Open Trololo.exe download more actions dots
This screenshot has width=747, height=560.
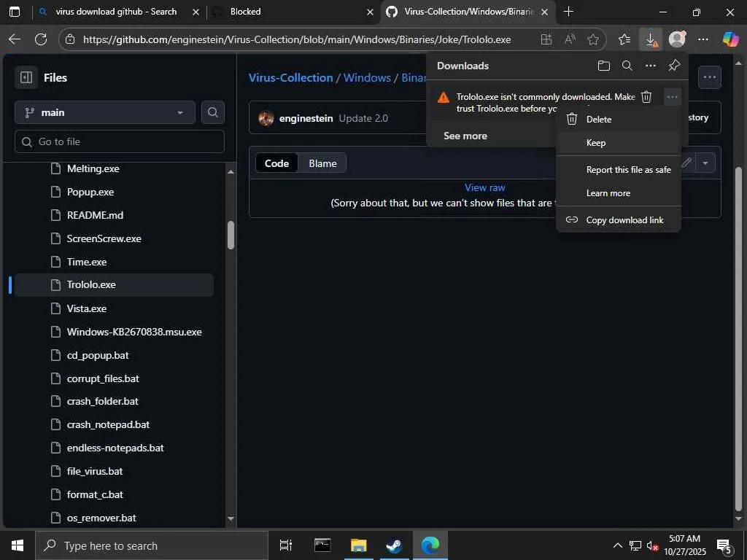pyautogui.click(x=672, y=97)
